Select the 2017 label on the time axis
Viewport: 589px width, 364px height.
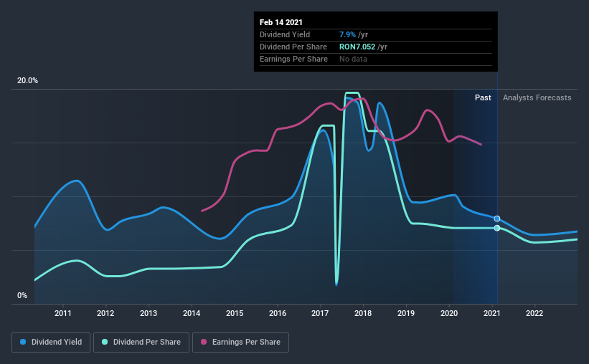[x=320, y=313]
